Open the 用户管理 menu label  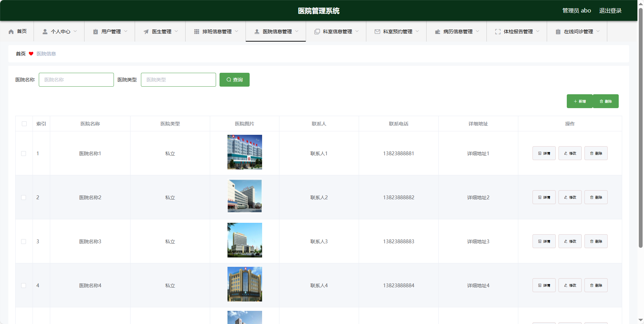pyautogui.click(x=111, y=32)
